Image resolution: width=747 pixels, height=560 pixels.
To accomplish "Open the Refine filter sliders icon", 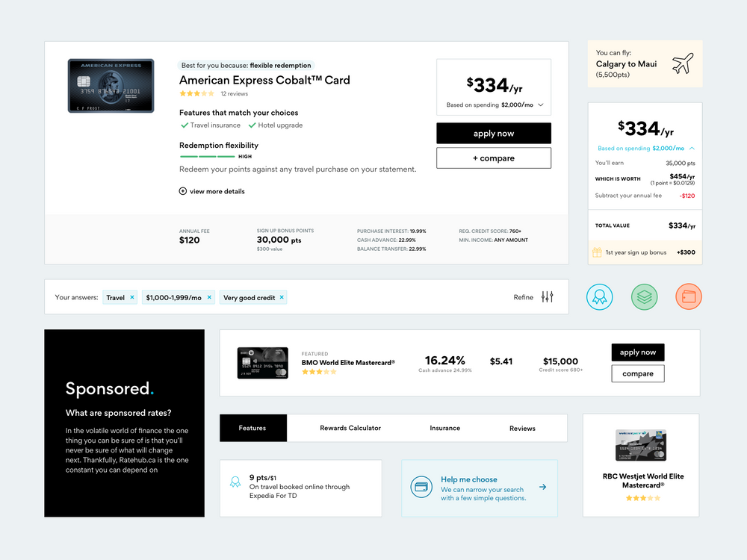I will click(548, 297).
